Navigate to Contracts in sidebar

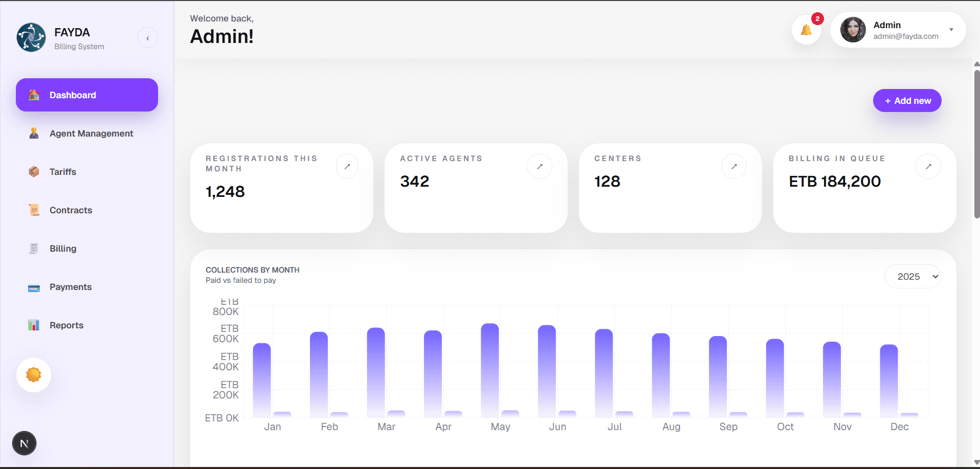click(x=71, y=210)
